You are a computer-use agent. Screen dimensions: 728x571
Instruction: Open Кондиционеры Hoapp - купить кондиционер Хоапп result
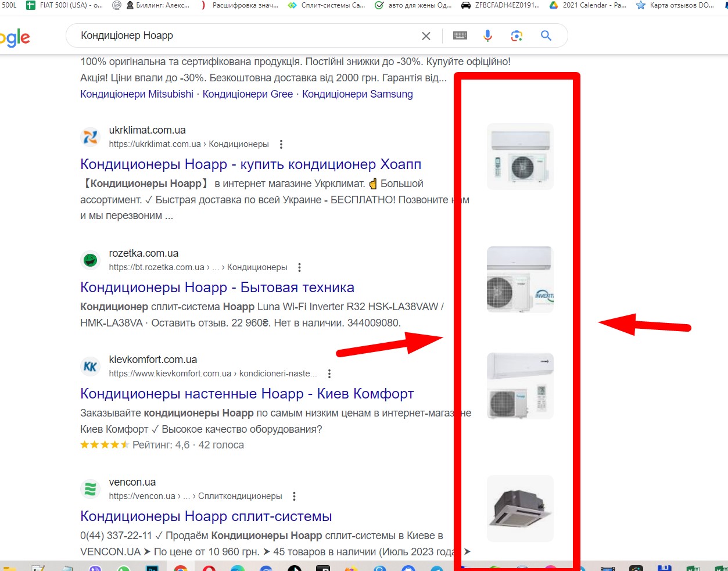click(250, 164)
